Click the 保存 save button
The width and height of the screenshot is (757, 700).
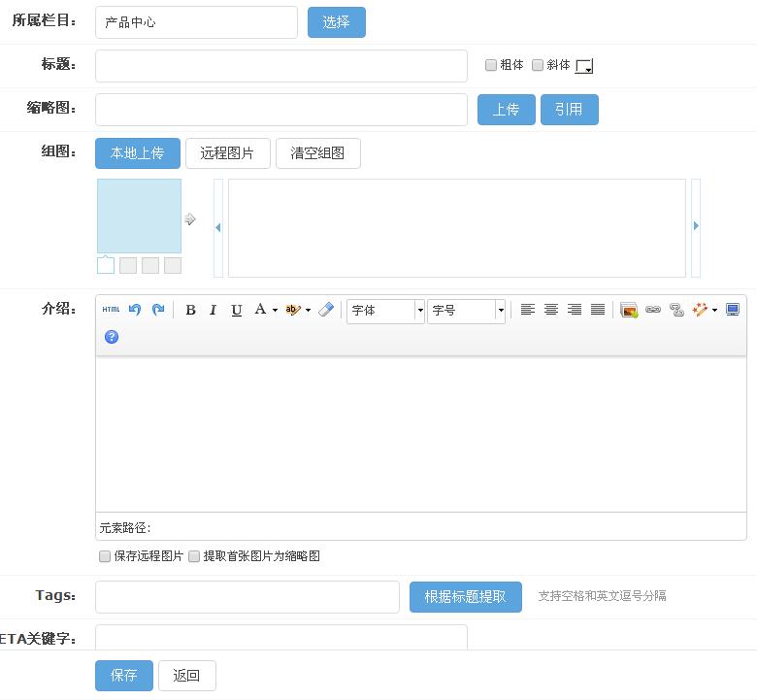click(124, 676)
